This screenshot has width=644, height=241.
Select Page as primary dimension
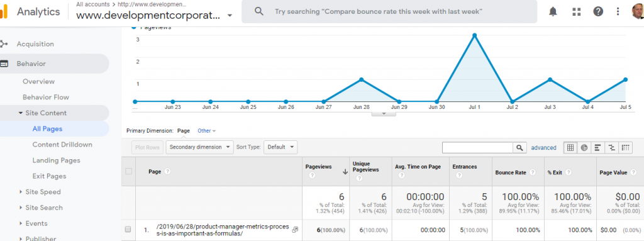pos(184,131)
